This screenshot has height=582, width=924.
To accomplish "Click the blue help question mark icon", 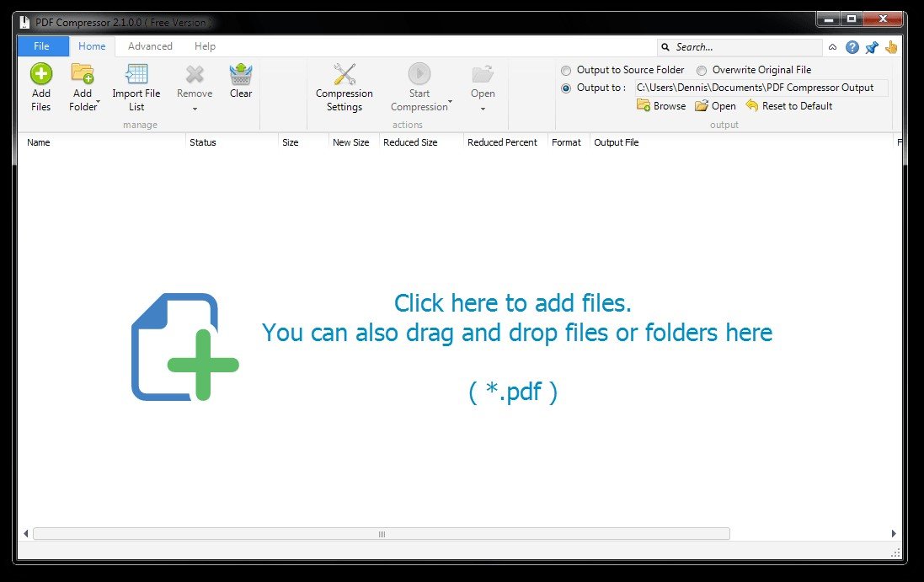I will [x=852, y=47].
